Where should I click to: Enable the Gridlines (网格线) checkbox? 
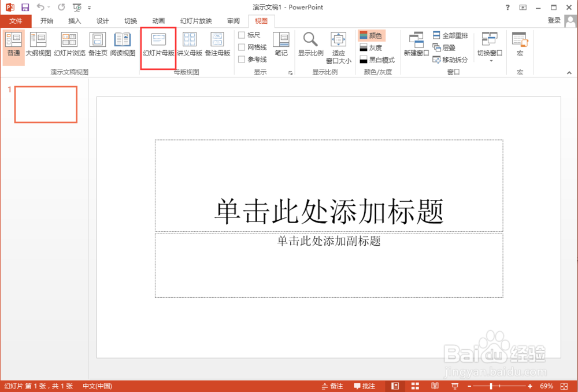pyautogui.click(x=242, y=47)
